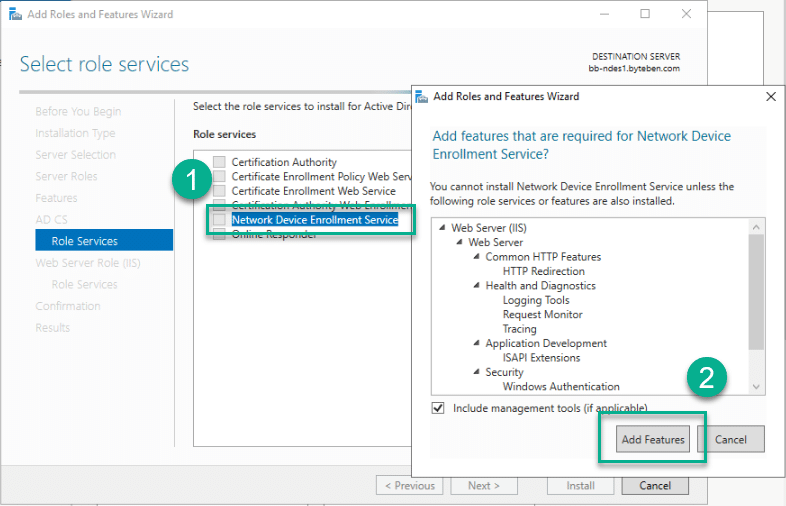This screenshot has height=506, width=786.
Task: Select Tracing in feature tree
Action: (519, 328)
